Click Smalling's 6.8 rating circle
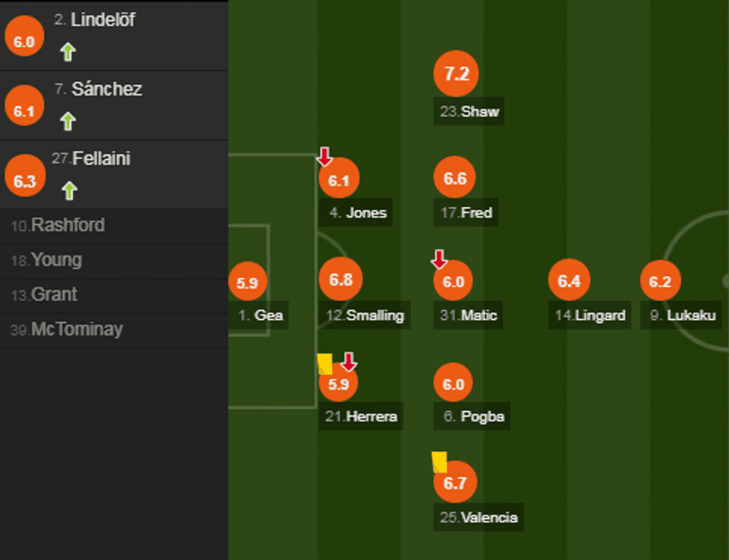Viewport: 729px width, 560px height. pos(340,280)
